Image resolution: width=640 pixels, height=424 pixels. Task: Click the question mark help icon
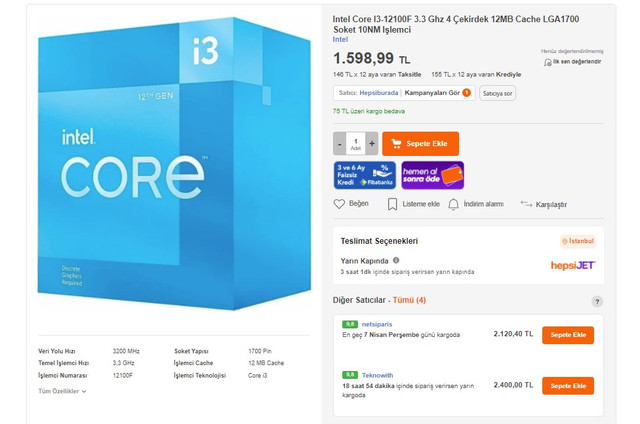point(597,301)
